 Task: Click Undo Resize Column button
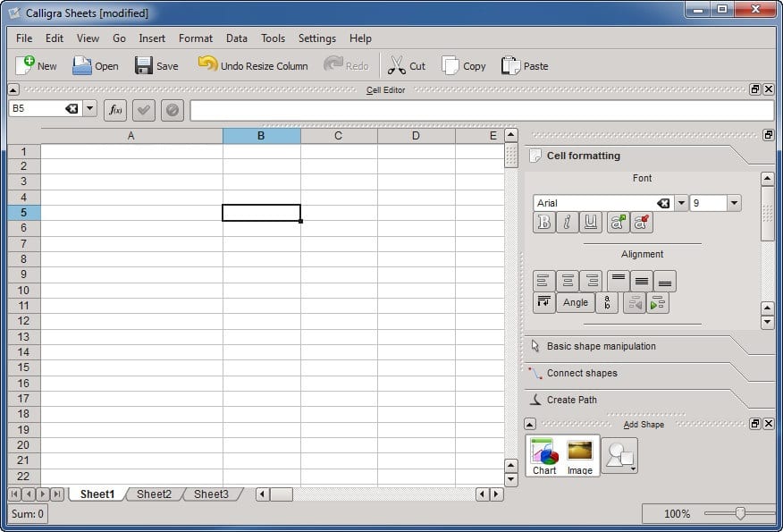[253, 65]
